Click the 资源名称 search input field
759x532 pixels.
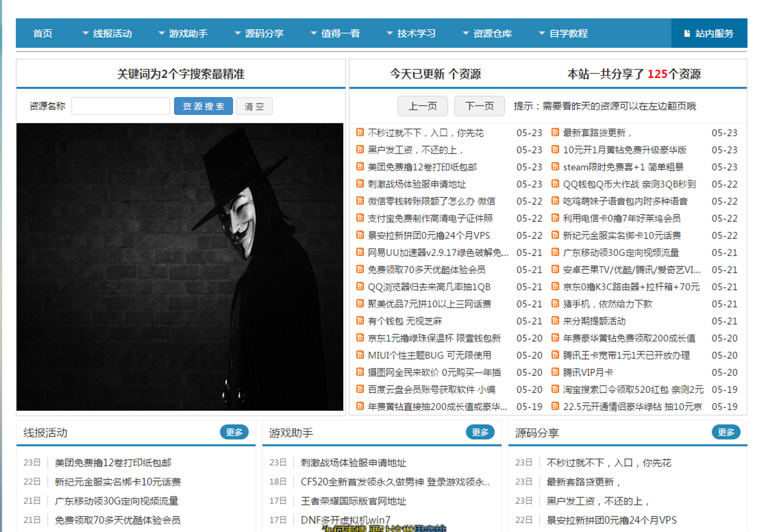[x=121, y=106]
